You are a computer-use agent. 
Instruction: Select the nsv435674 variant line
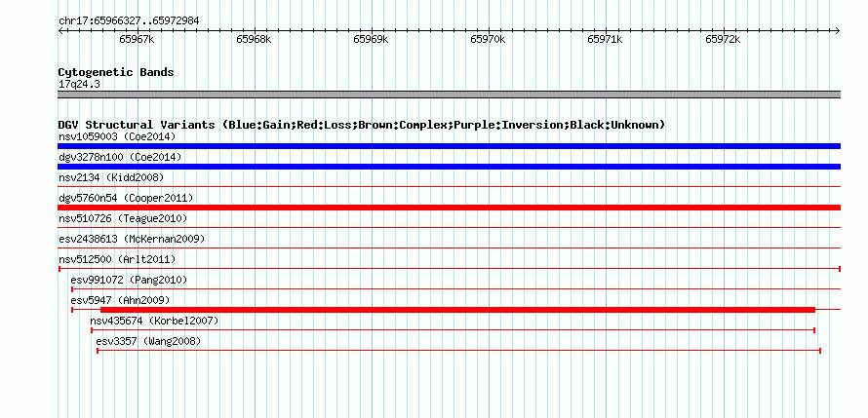(454, 330)
